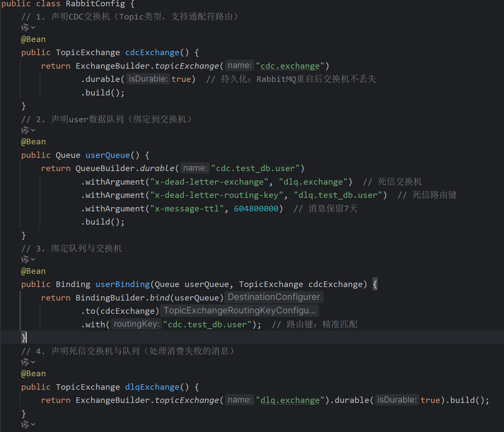Click the bean icon at the bottom of the file
This screenshot has height=432, width=504.
[25, 424]
